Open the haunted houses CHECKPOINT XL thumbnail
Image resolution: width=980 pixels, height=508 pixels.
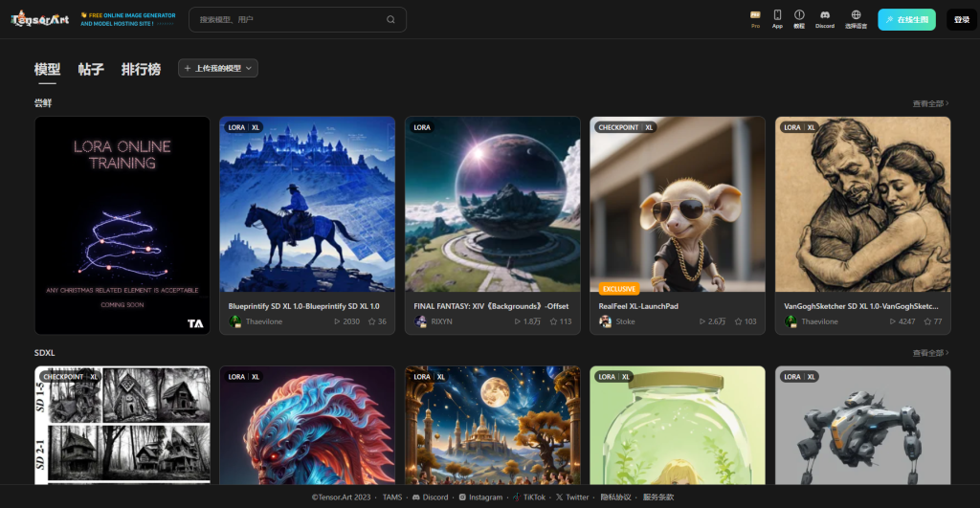click(122, 426)
